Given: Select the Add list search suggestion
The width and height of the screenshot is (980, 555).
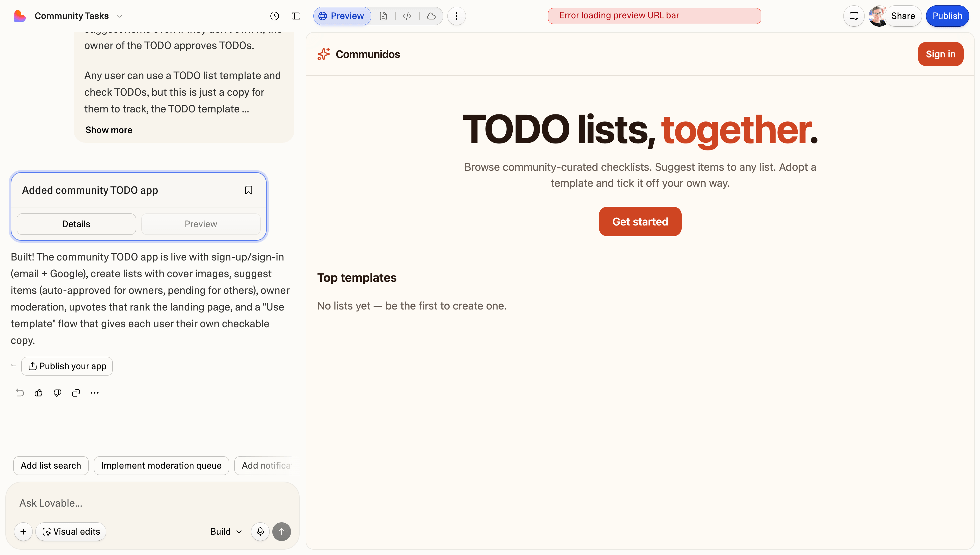Looking at the screenshot, I should (x=51, y=466).
